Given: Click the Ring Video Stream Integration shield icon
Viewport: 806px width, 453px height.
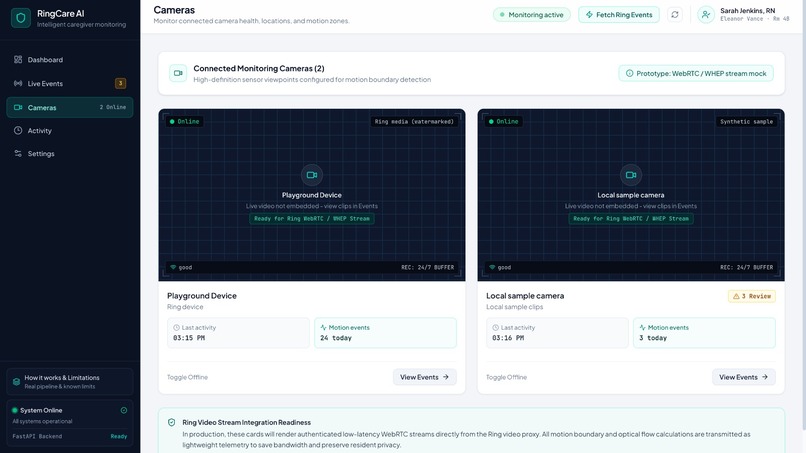Looking at the screenshot, I should pyautogui.click(x=172, y=423).
